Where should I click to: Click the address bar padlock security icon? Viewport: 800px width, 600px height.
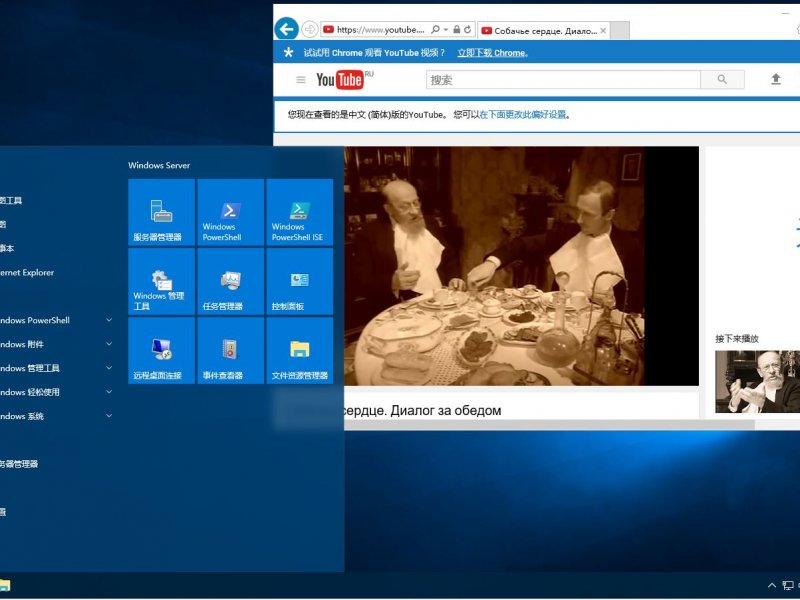coord(457,30)
